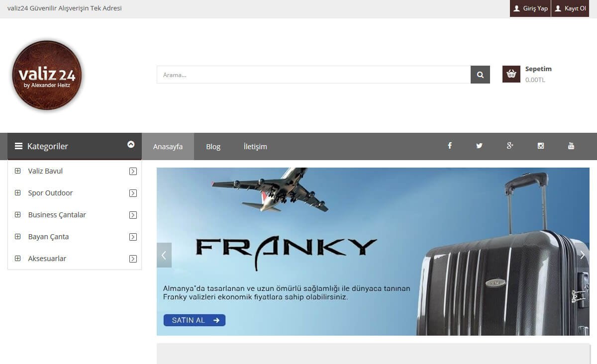Open the Twitter social icon
This screenshot has height=364, width=597.
point(479,146)
